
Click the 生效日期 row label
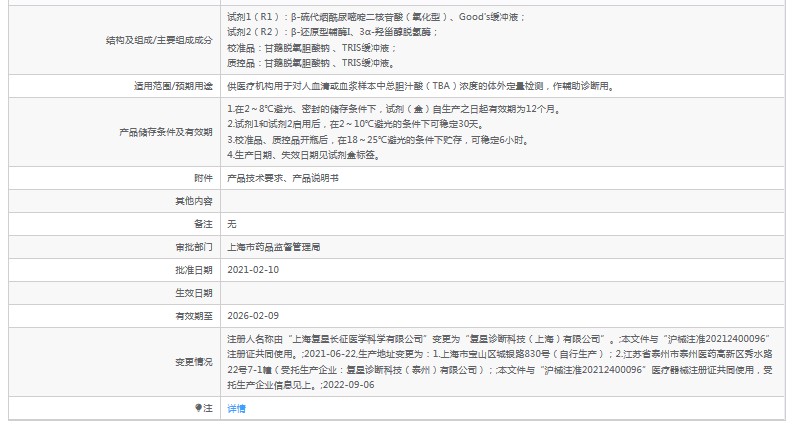pyautogui.click(x=194, y=293)
